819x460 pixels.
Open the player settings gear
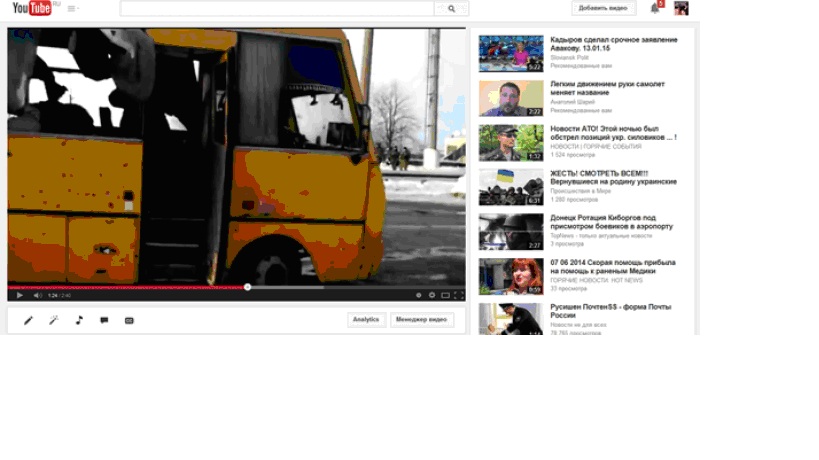coord(432,295)
